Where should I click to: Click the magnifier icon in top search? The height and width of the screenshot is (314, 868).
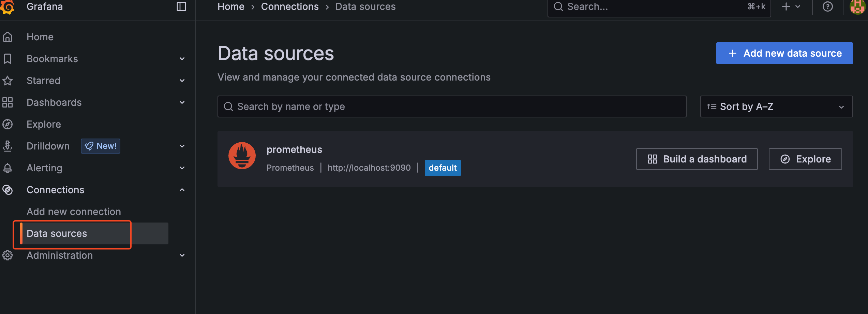click(x=558, y=6)
